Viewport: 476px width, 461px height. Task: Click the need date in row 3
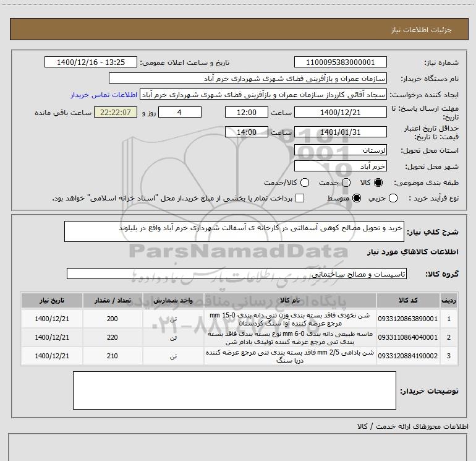click(52, 356)
